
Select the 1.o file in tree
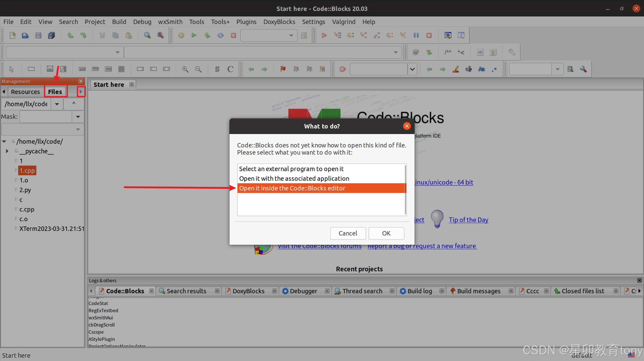click(x=24, y=180)
